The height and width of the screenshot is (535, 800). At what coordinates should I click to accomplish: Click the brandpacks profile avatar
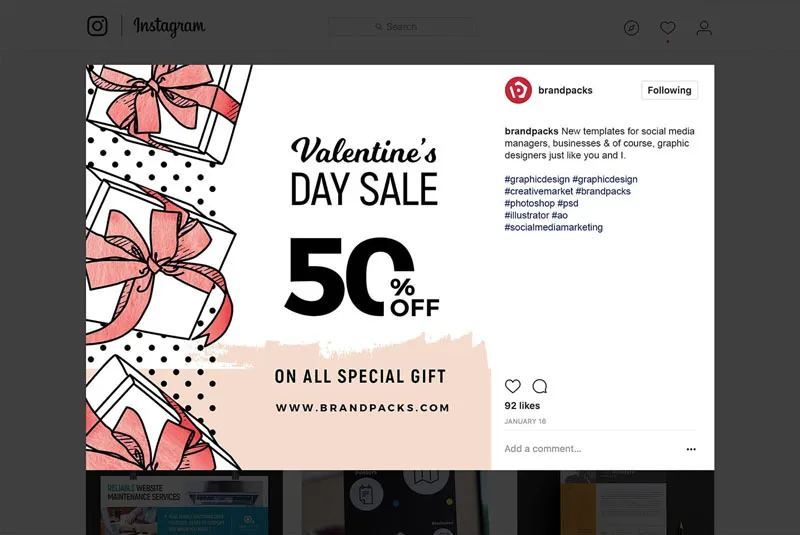[518, 90]
